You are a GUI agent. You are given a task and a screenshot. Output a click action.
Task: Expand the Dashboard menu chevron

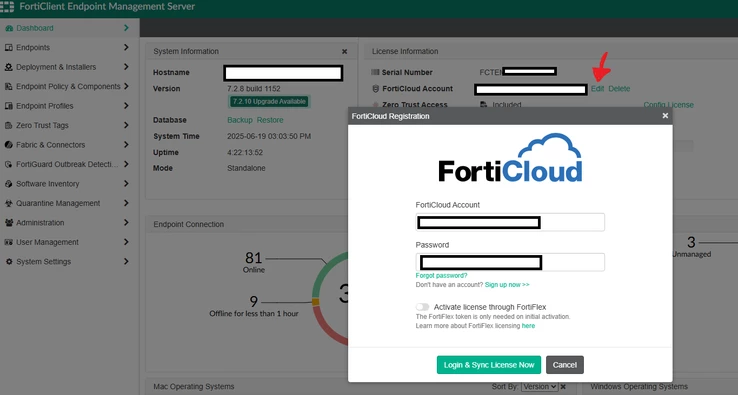coord(126,28)
